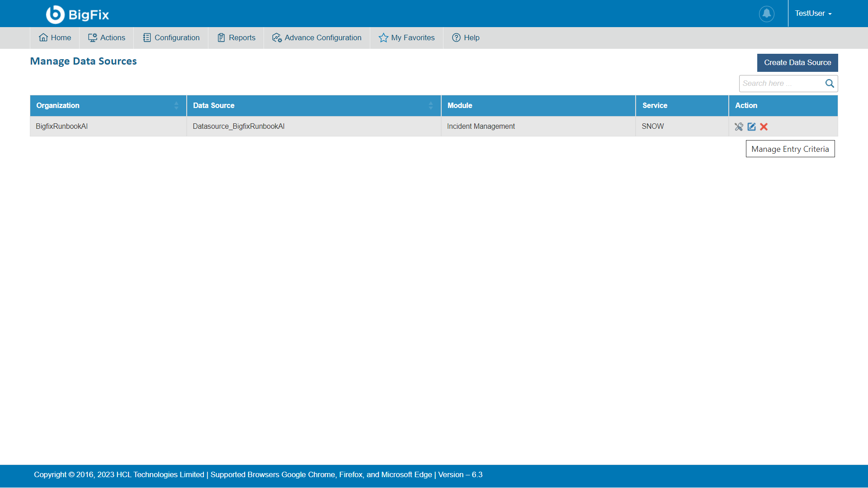The image size is (868, 488).
Task: Click the BigFix logo
Action: point(77,14)
